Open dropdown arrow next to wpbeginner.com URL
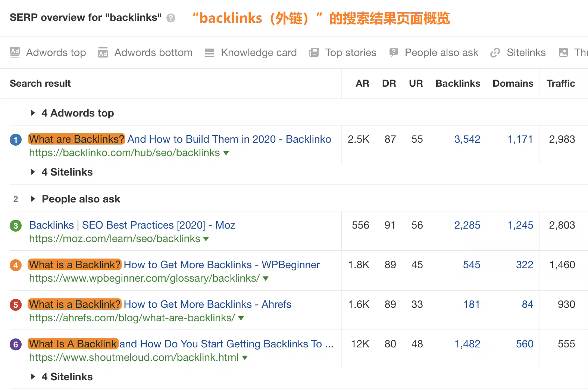Screen dimensions: 588x390 click(x=266, y=279)
